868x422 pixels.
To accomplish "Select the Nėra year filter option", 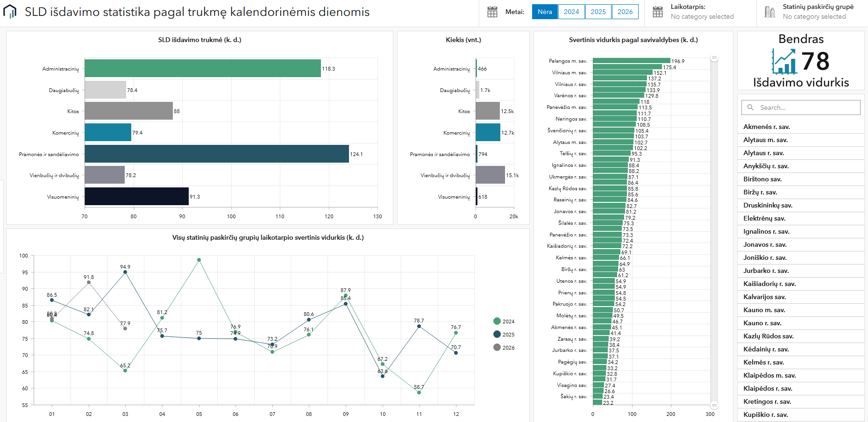I will pyautogui.click(x=544, y=12).
